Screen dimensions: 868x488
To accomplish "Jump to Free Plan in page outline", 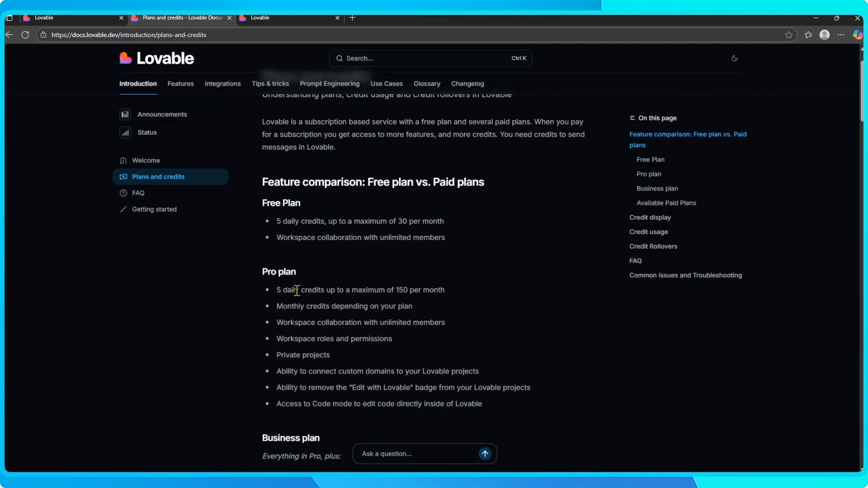I will [650, 159].
